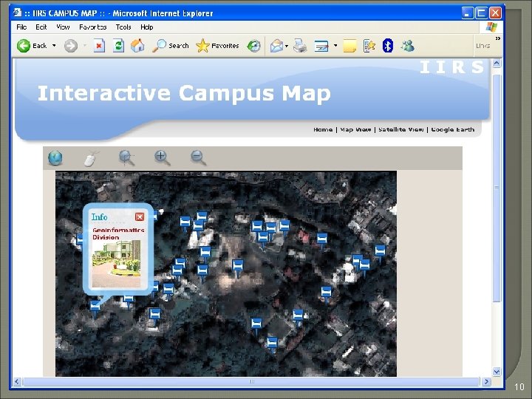Expand the Mail dropdown arrow

point(287,46)
